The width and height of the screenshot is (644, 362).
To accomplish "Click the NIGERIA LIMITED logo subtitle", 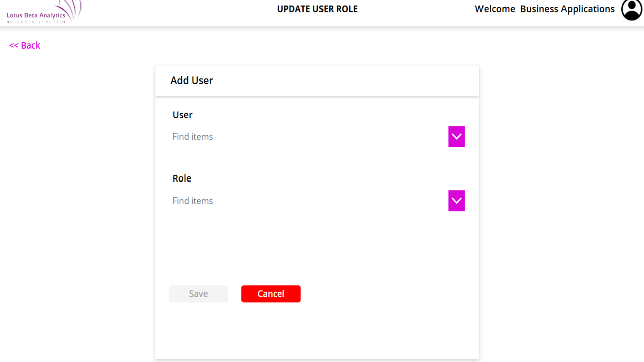I will click(36, 22).
